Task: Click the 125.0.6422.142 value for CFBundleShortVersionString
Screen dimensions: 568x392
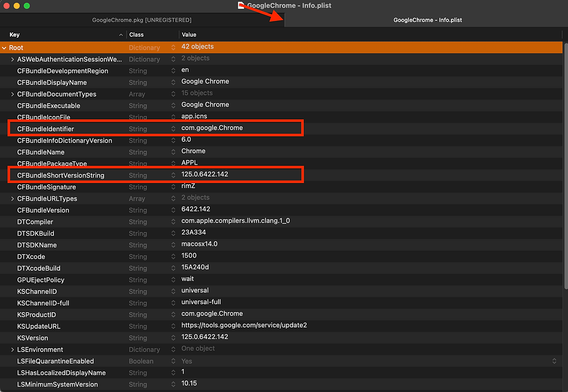Action: 205,174
